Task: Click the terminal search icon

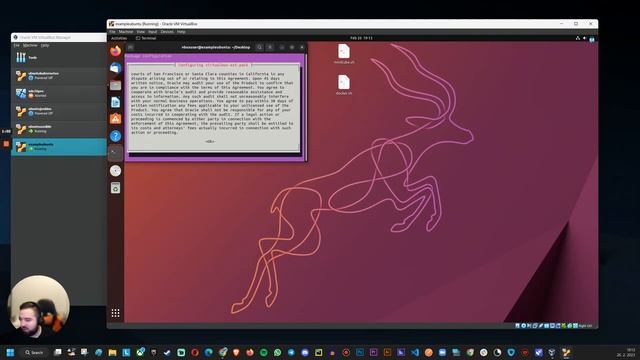Action: pyautogui.click(x=260, y=47)
